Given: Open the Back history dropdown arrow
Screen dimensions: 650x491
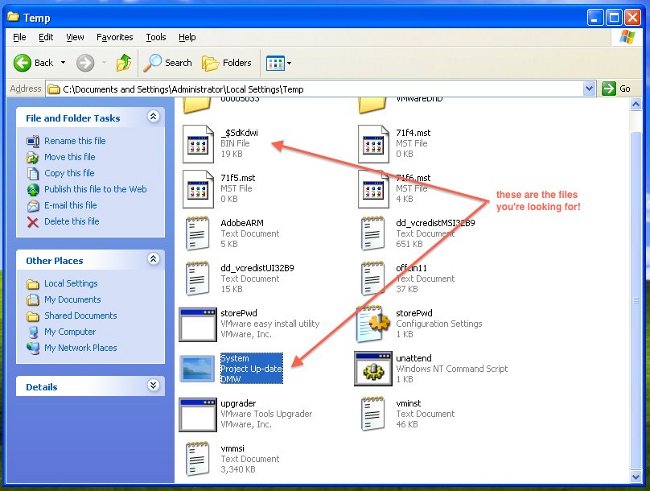Looking at the screenshot, I should (63, 62).
